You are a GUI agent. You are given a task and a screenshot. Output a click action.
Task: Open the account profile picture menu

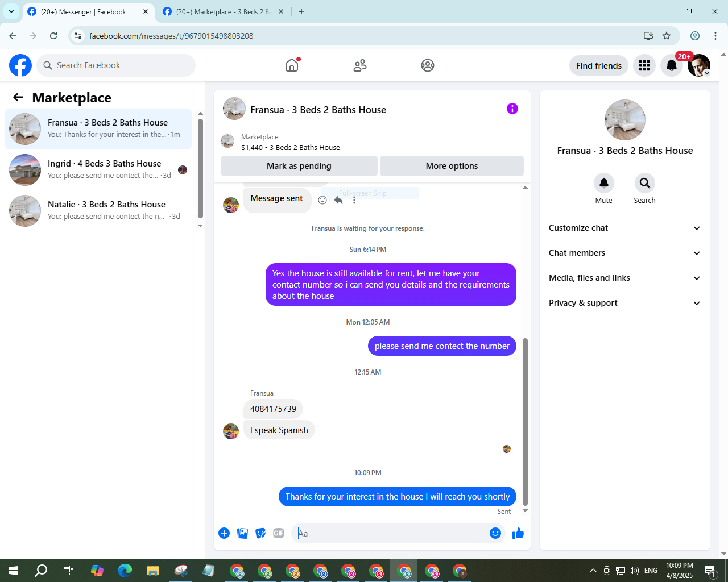(699, 65)
